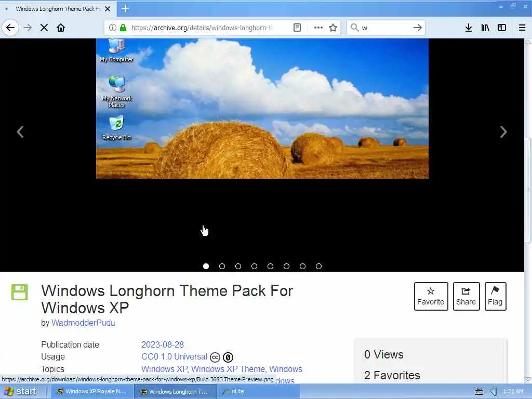Viewport: 532px width, 399px height.
Task: Open the Firefox home page
Action: (x=61, y=28)
